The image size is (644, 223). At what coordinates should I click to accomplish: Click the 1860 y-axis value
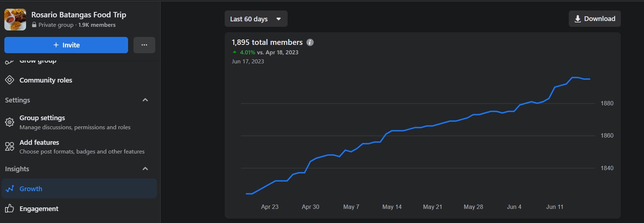click(607, 135)
